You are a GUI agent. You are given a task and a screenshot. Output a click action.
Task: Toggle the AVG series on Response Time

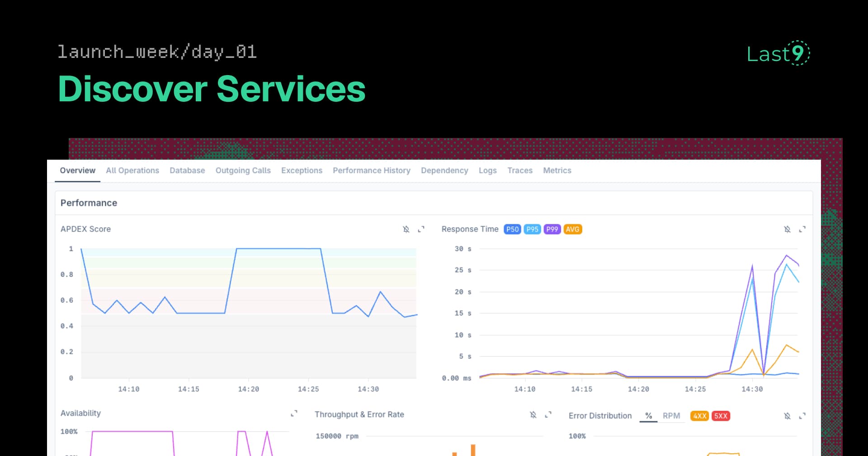coord(572,229)
